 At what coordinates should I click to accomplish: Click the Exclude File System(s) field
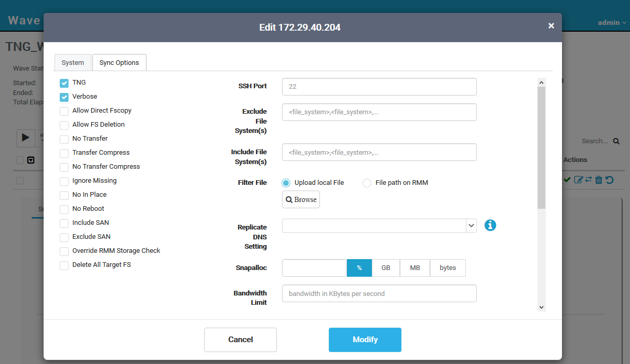click(x=379, y=112)
